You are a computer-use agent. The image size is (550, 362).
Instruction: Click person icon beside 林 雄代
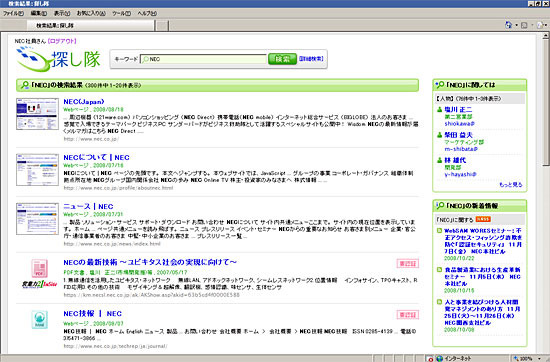(440, 160)
